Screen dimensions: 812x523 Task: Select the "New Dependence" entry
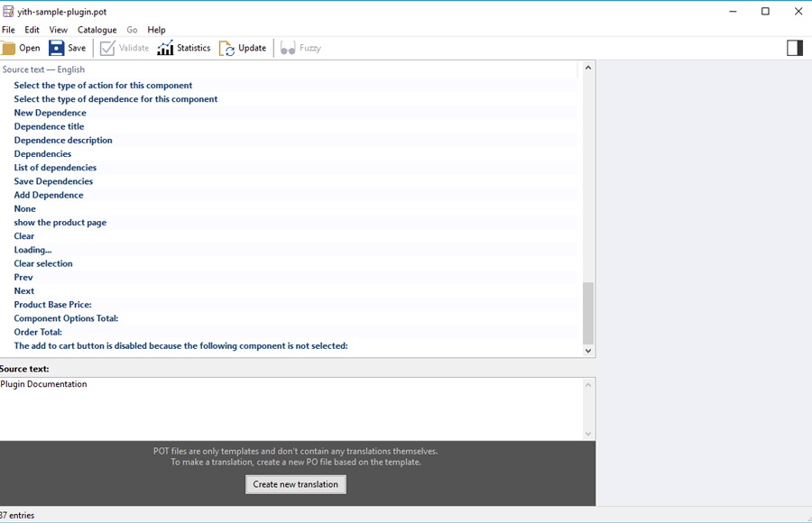51,113
